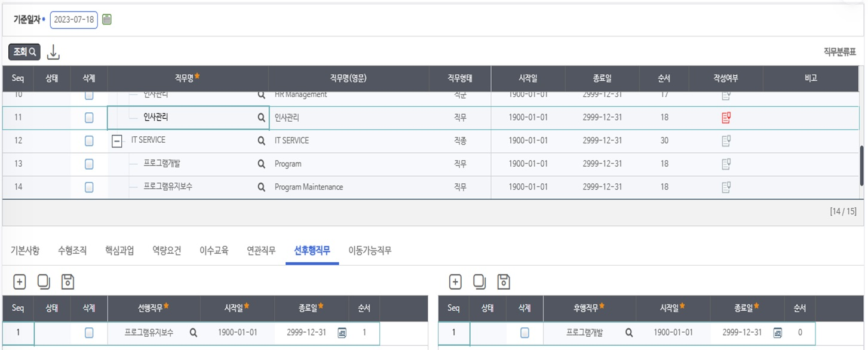The height and width of the screenshot is (350, 868).
Task: Open calendar picker beside 기준일자 date
Action: [107, 20]
